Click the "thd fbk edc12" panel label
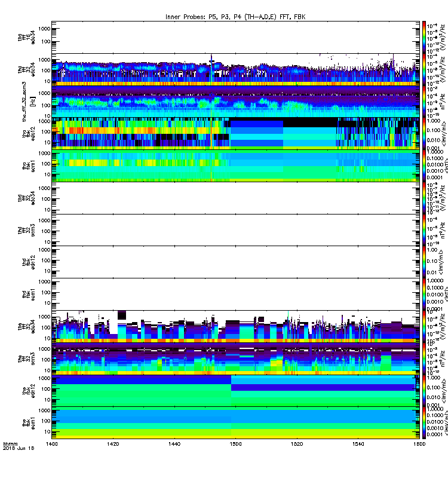This screenshot has width=448, height=478. point(29,262)
